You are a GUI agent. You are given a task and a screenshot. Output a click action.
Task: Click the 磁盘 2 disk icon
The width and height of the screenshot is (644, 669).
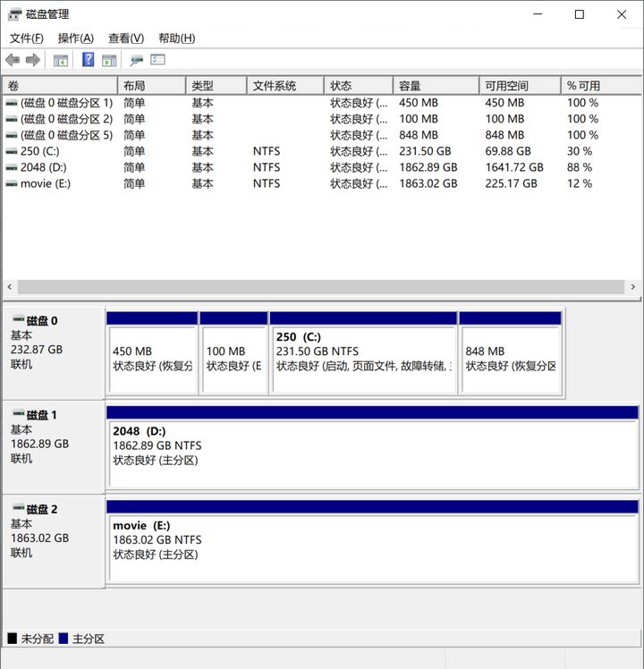[19, 507]
